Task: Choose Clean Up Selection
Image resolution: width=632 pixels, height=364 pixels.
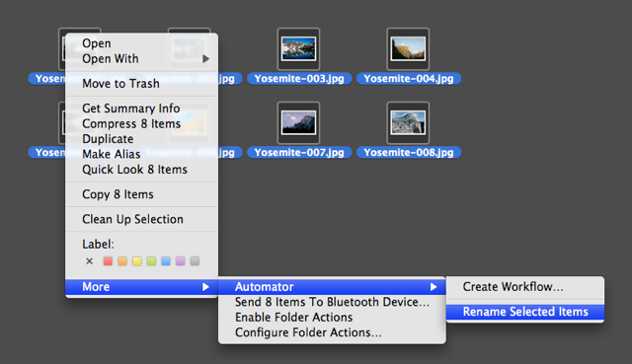Action: pos(141,219)
